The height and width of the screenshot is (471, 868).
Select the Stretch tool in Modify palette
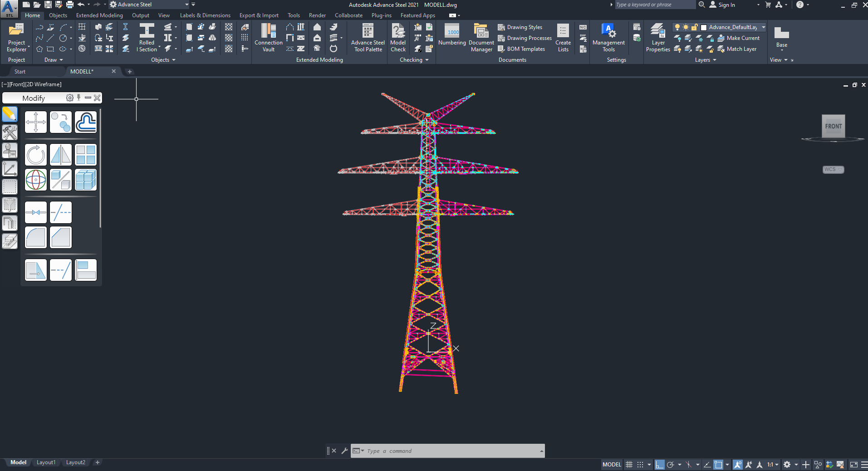click(36, 270)
